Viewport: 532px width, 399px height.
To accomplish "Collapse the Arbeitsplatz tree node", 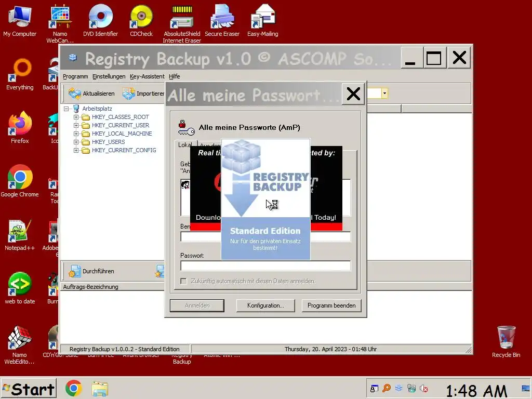I will [x=66, y=109].
